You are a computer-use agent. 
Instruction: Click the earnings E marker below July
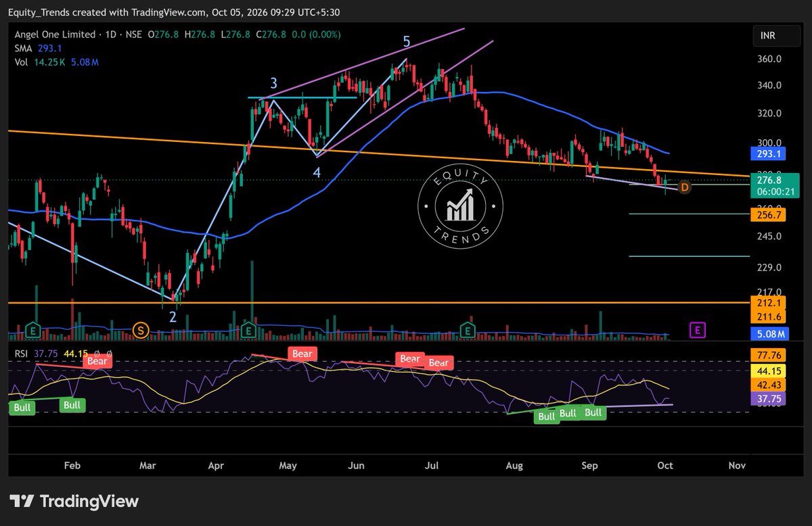[467, 330]
